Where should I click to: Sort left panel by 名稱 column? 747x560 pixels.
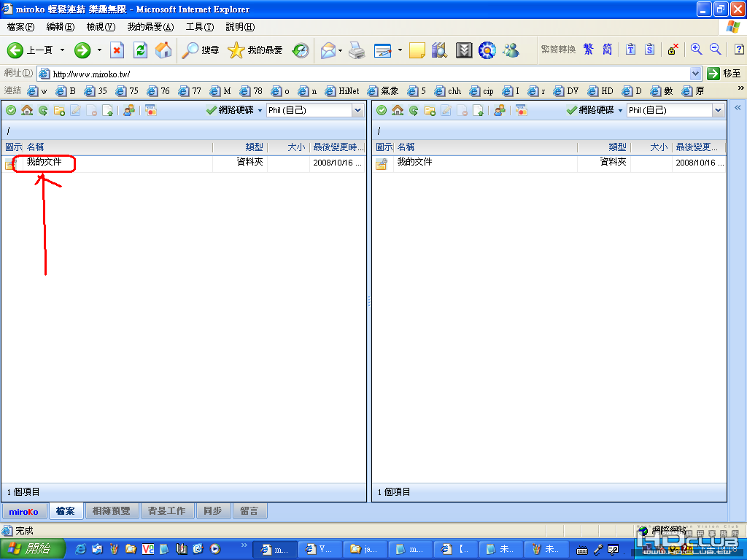(117, 147)
